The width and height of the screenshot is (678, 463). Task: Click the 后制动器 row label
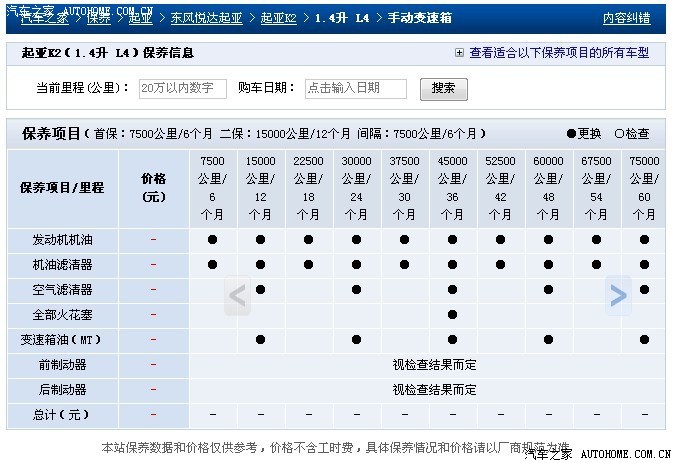63,390
